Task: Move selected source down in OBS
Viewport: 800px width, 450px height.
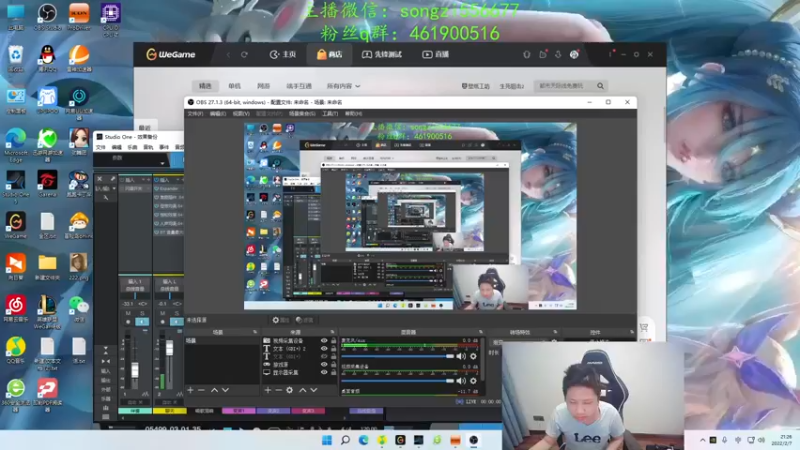Action: tap(314, 390)
